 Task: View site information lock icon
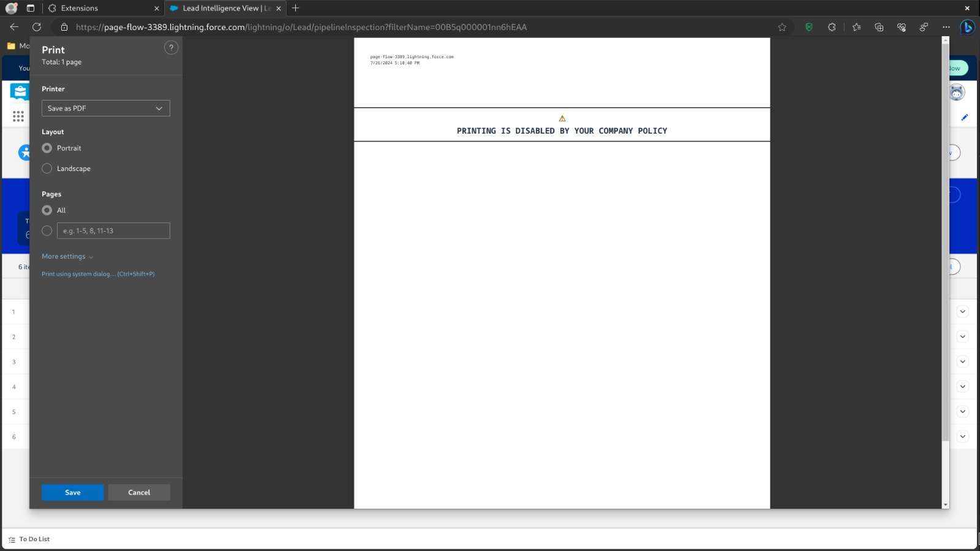click(x=64, y=27)
